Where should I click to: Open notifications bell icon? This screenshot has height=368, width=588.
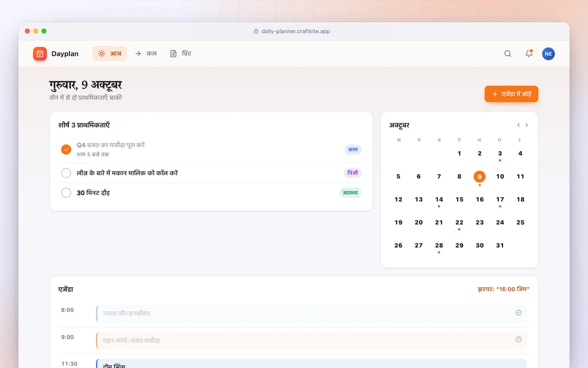pos(529,54)
